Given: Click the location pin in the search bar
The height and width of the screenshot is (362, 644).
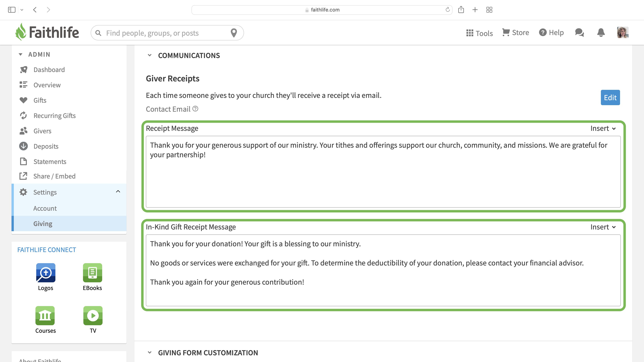Looking at the screenshot, I should tap(234, 33).
